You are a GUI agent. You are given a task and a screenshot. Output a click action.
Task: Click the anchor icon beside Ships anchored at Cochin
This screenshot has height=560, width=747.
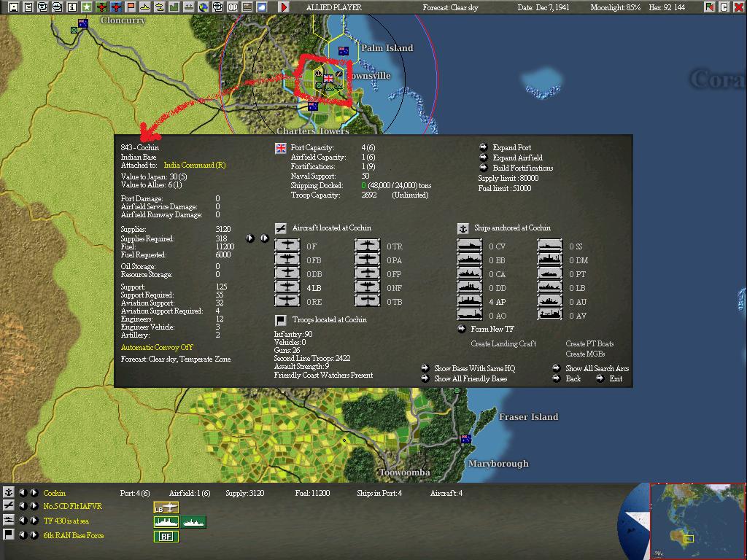[462, 228]
